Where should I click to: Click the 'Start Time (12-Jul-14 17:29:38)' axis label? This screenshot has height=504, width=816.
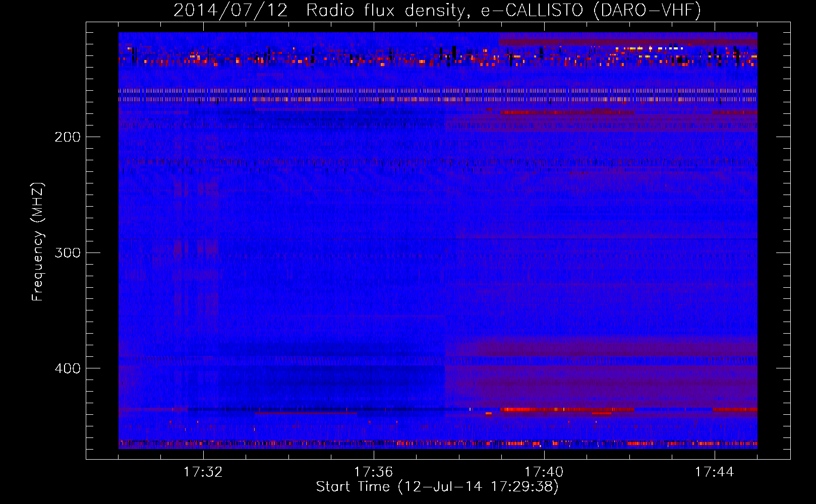point(437,487)
